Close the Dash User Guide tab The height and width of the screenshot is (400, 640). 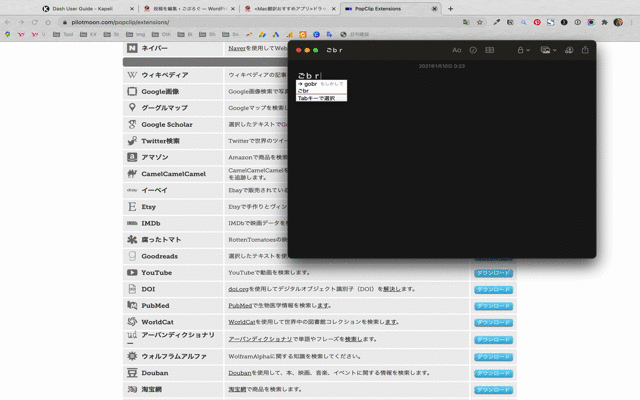click(x=131, y=9)
